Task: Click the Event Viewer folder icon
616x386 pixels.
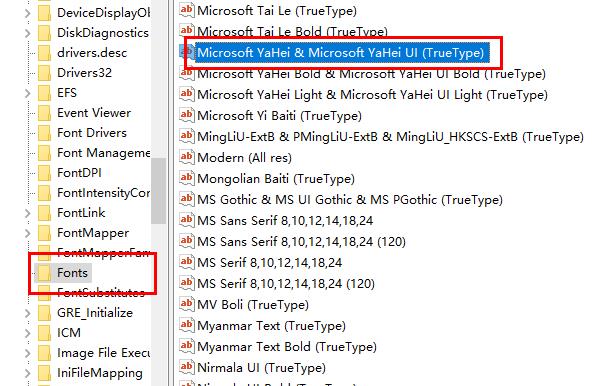Action: [x=44, y=113]
